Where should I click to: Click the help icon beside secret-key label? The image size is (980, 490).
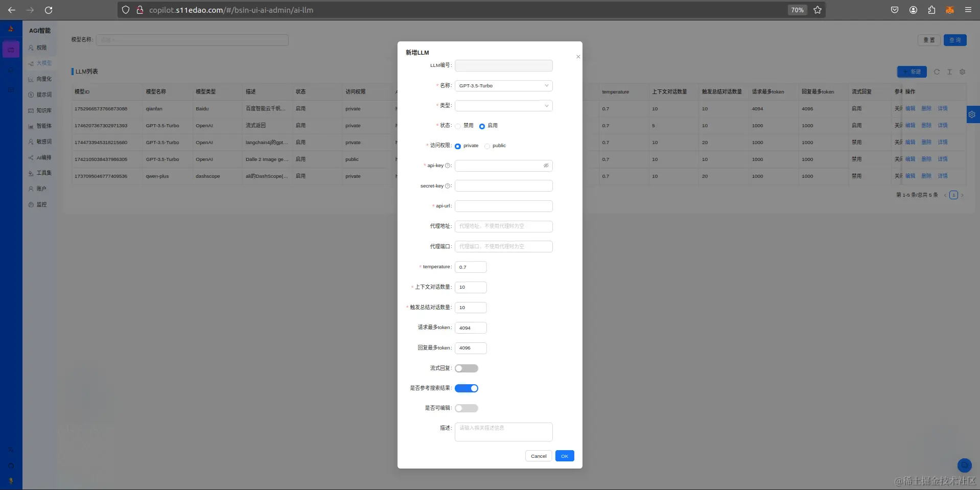[448, 186]
